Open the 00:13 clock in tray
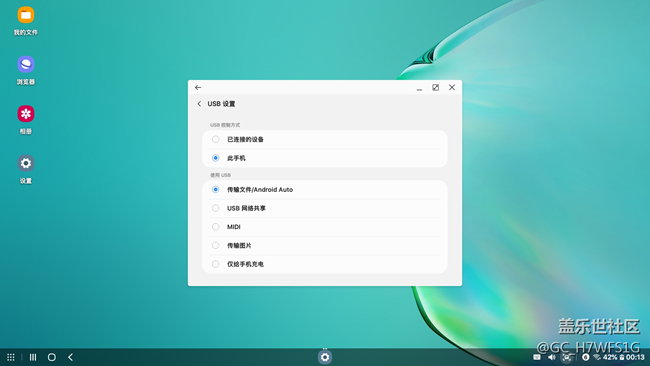This screenshot has width=650, height=366. (635, 357)
